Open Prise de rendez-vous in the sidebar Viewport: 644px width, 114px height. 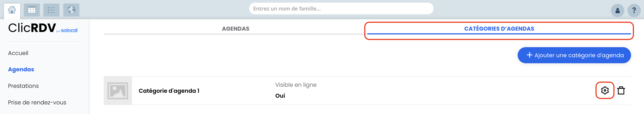[37, 103]
